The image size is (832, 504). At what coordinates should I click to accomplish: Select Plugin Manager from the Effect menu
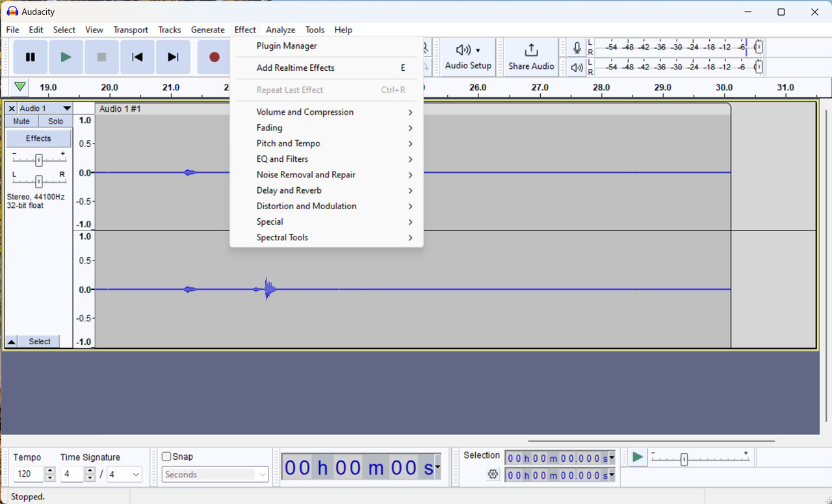pos(286,46)
